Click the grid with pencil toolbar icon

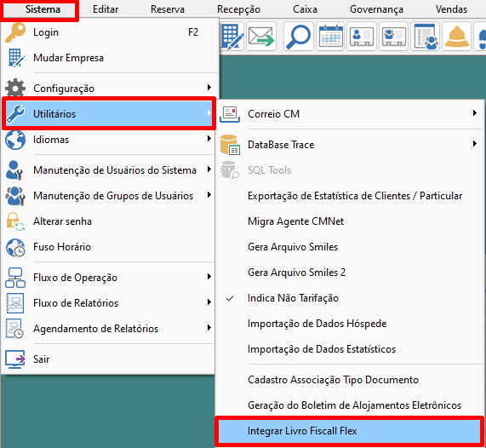pos(232,37)
